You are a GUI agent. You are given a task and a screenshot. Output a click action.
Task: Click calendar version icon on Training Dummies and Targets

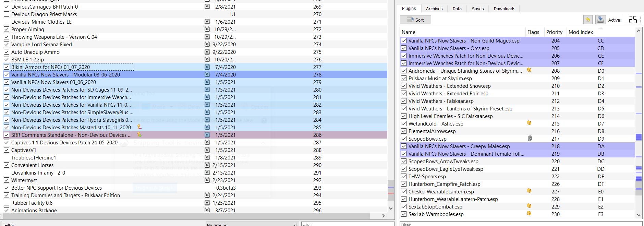point(207,195)
